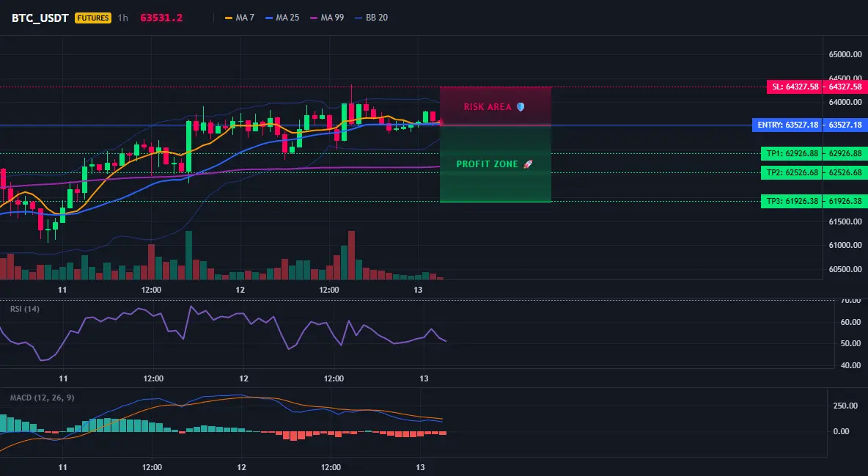Click the MACD (12, 26, 9) indicator label
The height and width of the screenshot is (476, 868).
[x=42, y=398]
